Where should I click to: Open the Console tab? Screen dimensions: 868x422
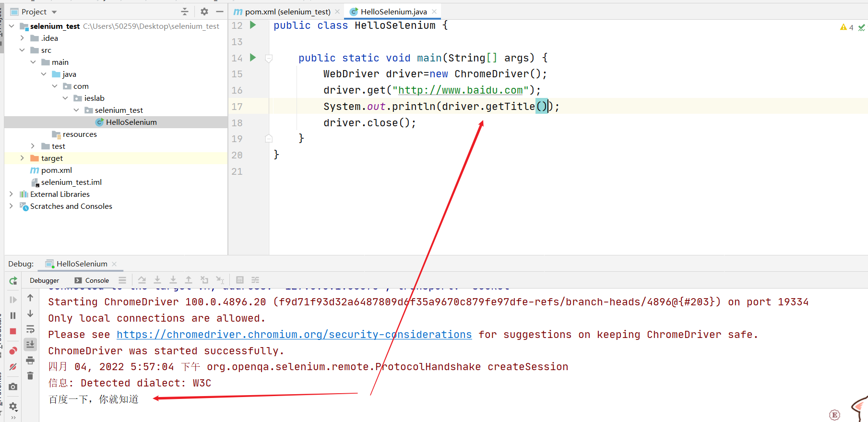92,280
